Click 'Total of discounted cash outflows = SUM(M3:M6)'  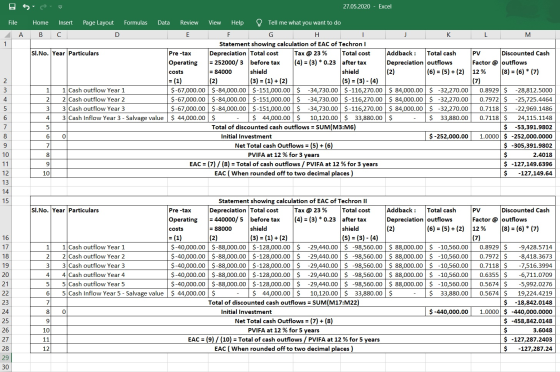coord(284,127)
